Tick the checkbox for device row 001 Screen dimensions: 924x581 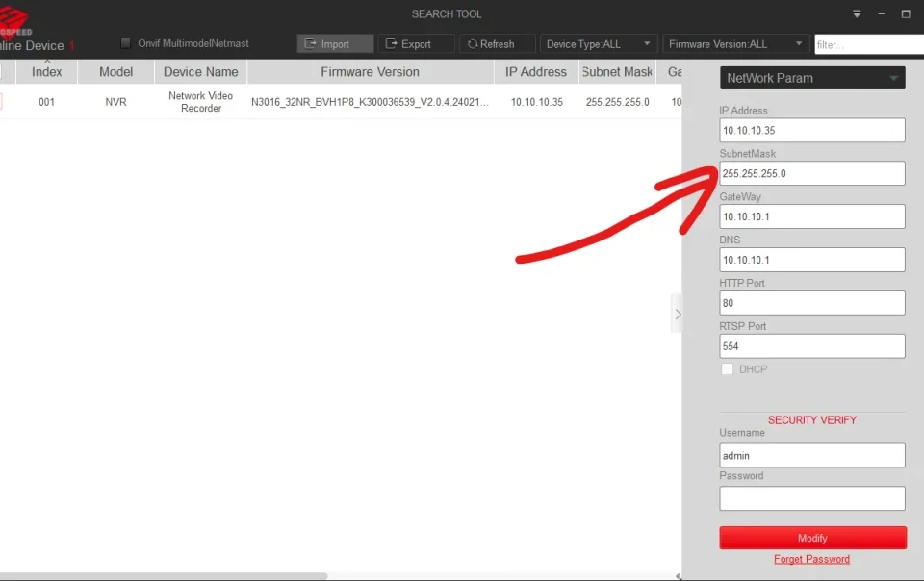[x=1, y=102]
